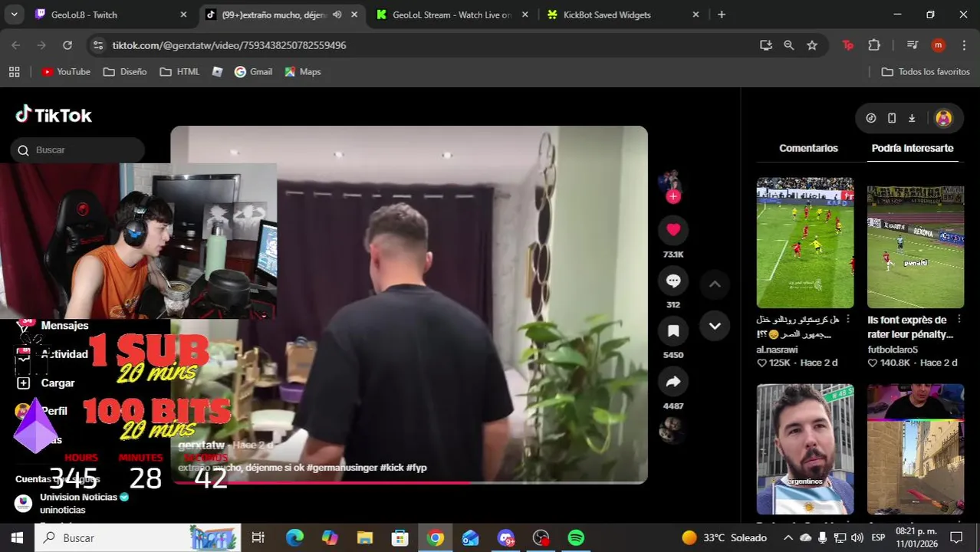The image size is (980, 552).
Task: Go to next video with down arrow
Action: 715,326
